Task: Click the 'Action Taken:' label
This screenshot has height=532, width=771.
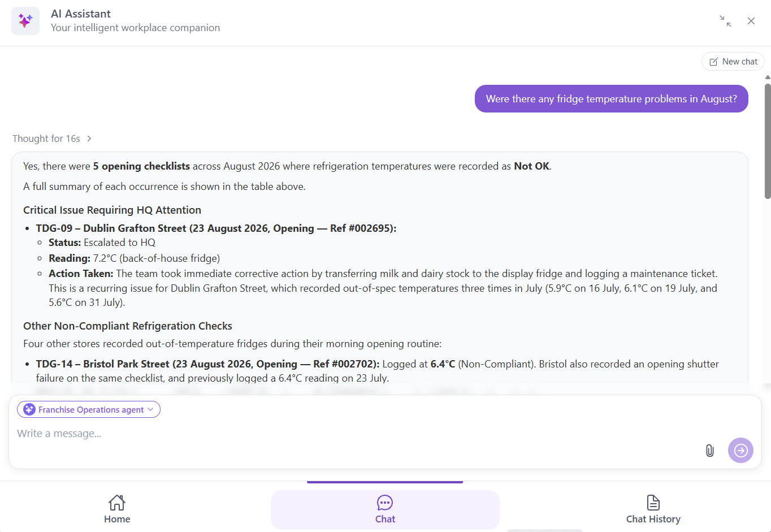Action: [81, 274]
